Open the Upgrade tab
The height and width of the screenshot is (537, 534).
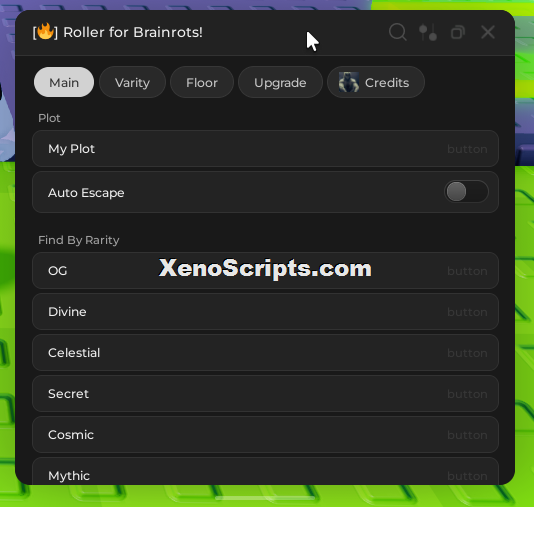280,82
